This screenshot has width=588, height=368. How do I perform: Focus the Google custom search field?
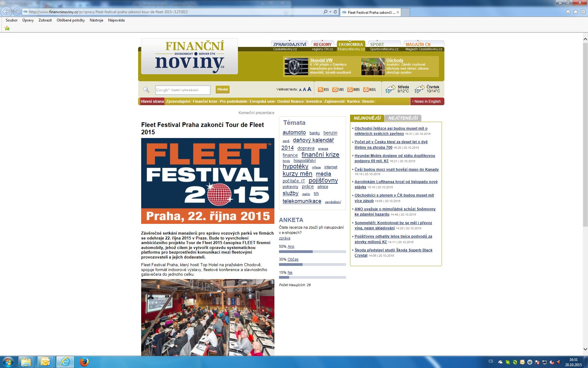point(183,90)
